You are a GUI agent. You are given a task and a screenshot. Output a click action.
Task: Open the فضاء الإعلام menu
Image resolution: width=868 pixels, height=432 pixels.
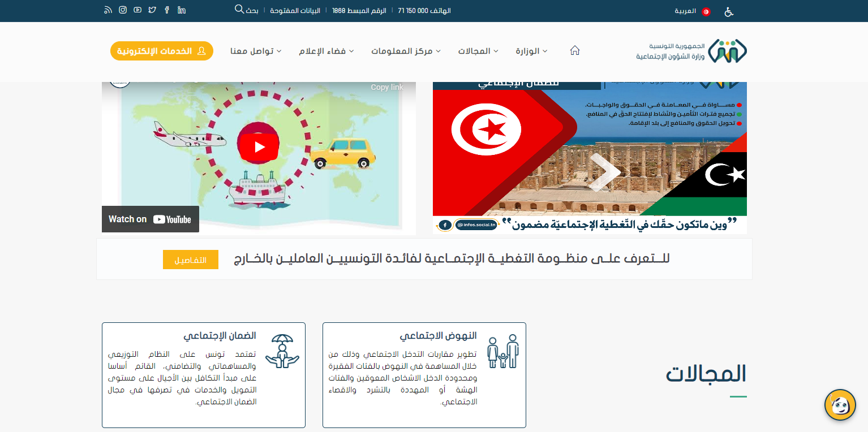[x=326, y=51]
